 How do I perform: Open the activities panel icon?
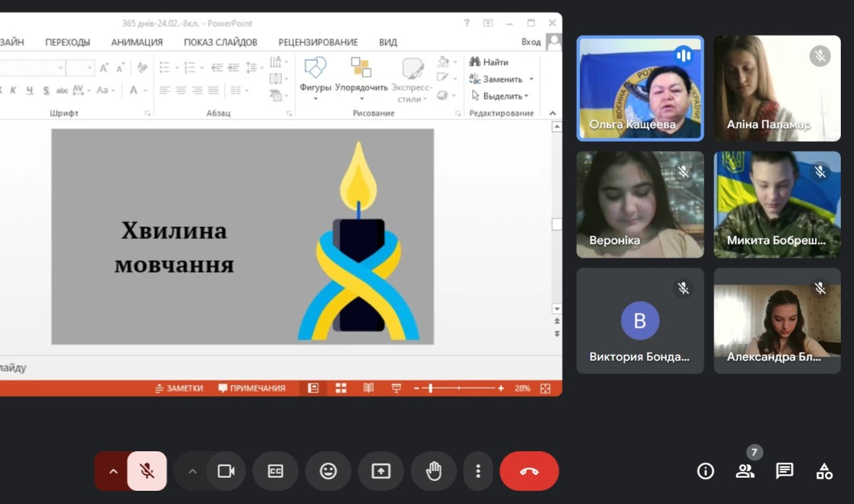(824, 471)
